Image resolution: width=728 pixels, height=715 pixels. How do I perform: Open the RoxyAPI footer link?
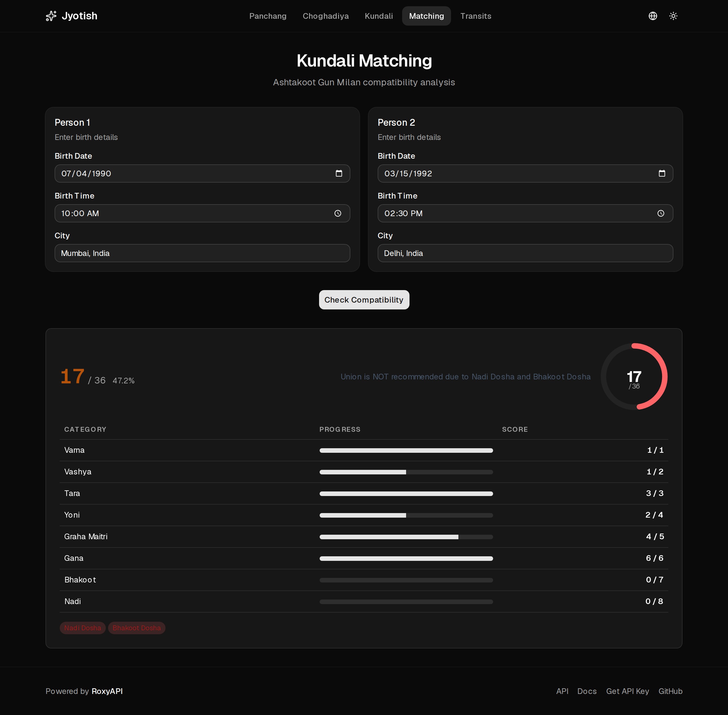coord(107,691)
